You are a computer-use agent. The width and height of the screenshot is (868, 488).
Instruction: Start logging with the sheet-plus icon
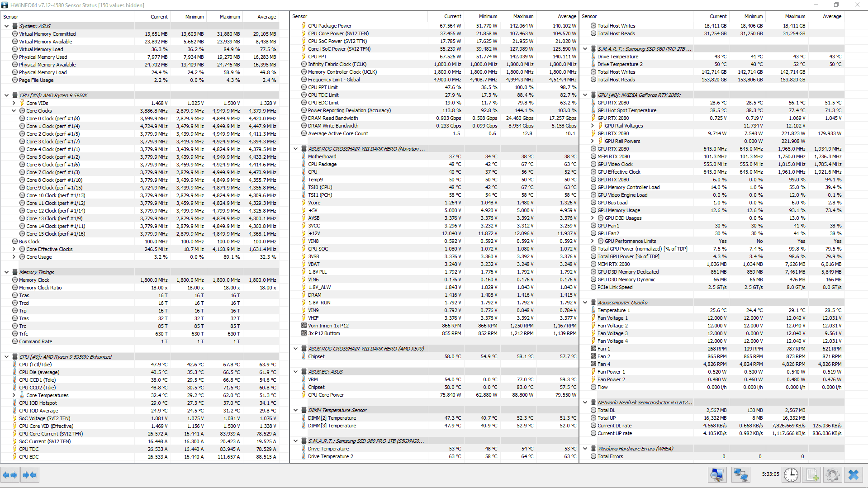point(812,475)
